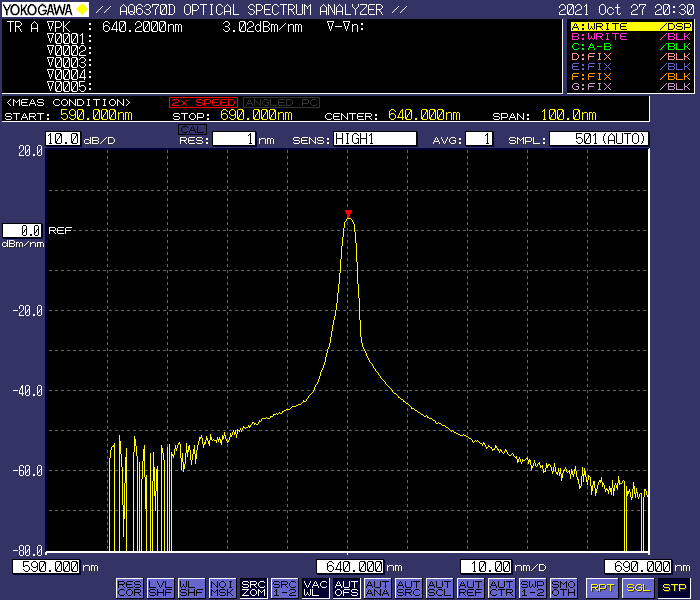Image resolution: width=700 pixels, height=600 pixels.
Task: Edit the AVG averaging count field
Action: tap(479, 139)
